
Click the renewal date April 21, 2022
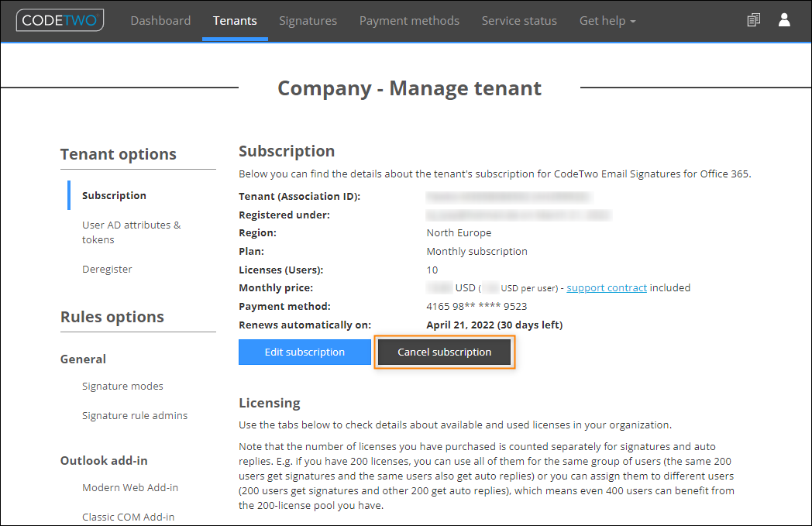coord(460,325)
